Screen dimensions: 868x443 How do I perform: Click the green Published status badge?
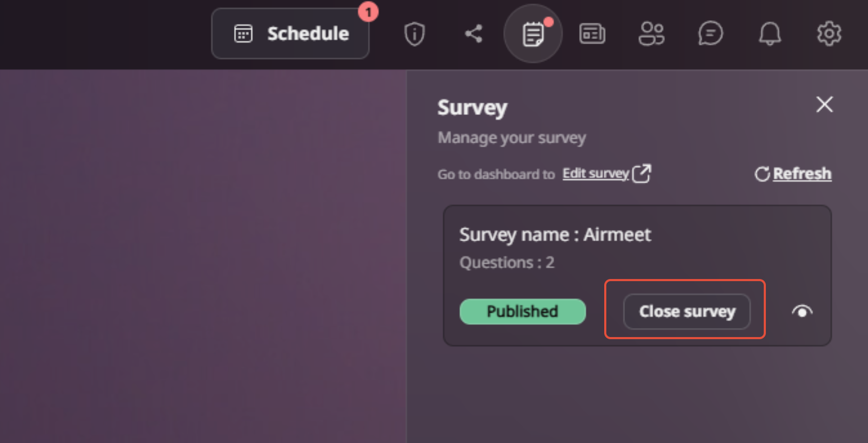pos(522,311)
